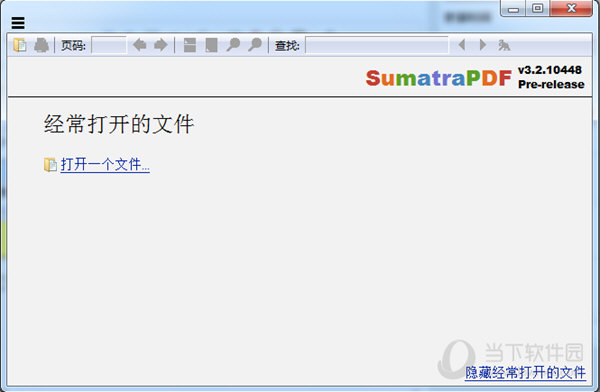The height and width of the screenshot is (392, 600).
Task: Find previous match arrow
Action: [x=462, y=45]
